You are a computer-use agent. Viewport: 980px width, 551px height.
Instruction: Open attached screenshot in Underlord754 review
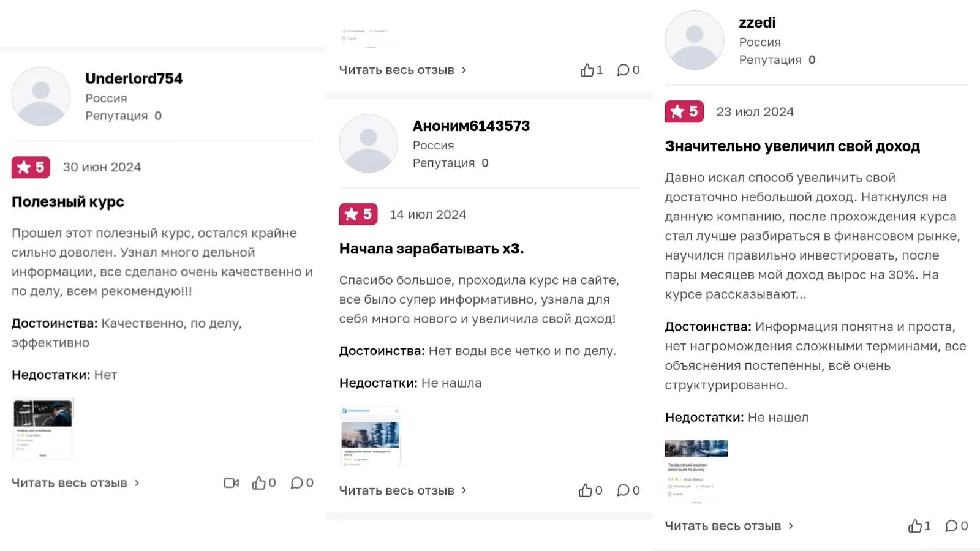[43, 429]
